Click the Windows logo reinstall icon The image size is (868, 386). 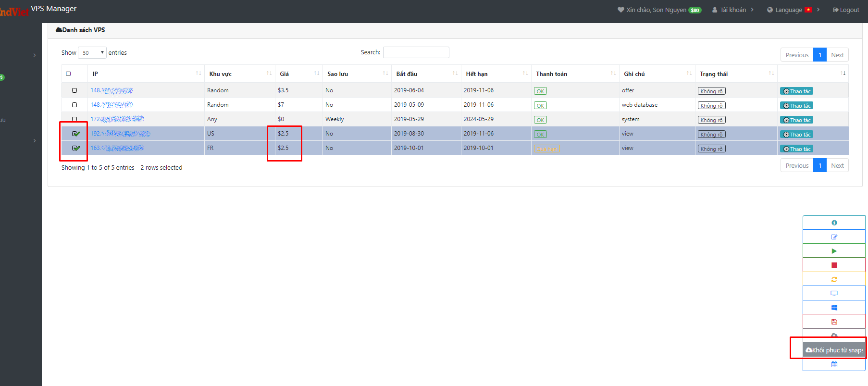coord(834,308)
